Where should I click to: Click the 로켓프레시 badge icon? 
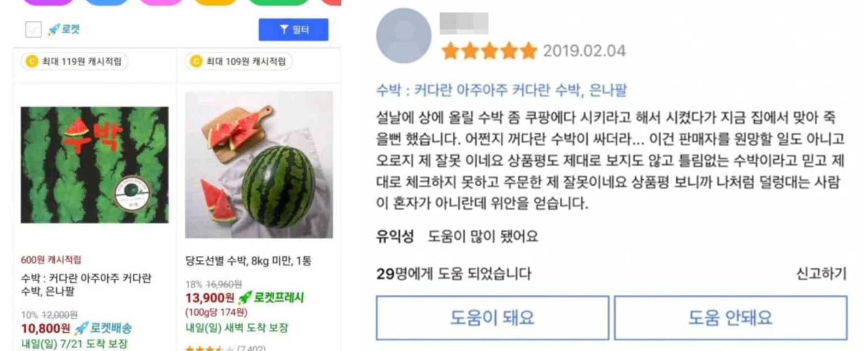pos(245,297)
